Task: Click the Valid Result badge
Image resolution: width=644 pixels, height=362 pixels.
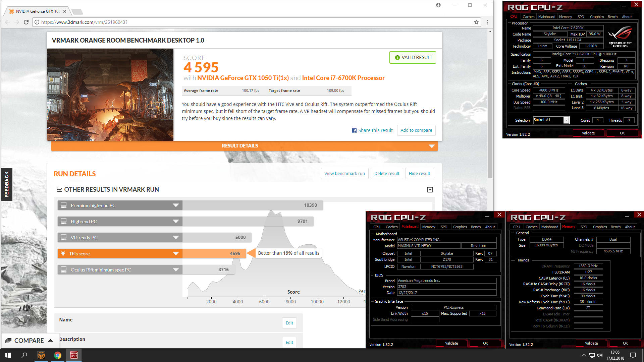Action: [413, 57]
